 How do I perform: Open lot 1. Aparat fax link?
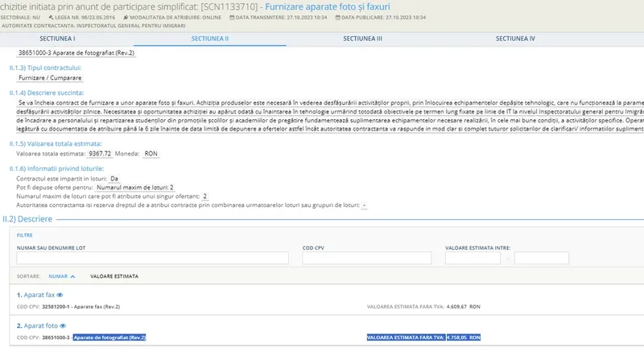click(x=35, y=295)
